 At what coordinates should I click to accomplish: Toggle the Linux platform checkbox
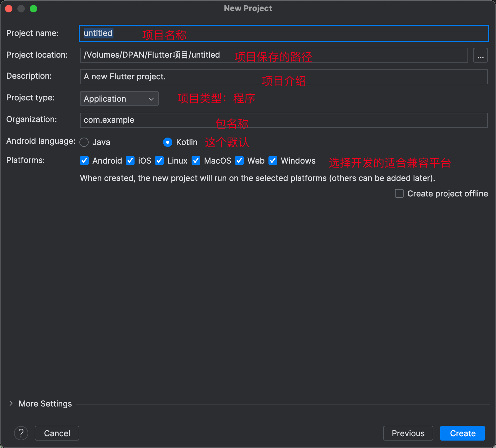click(159, 160)
